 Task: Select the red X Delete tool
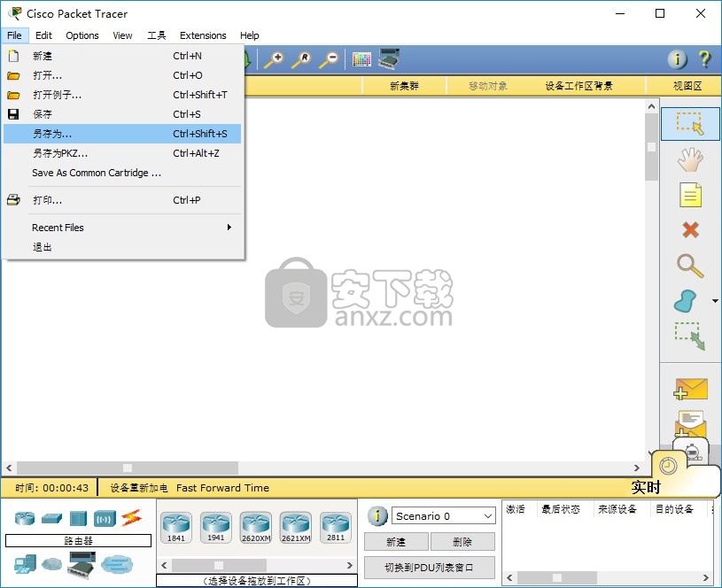[690, 229]
